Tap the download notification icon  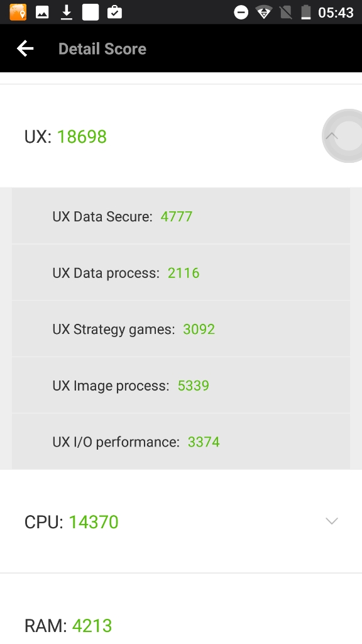point(67,13)
